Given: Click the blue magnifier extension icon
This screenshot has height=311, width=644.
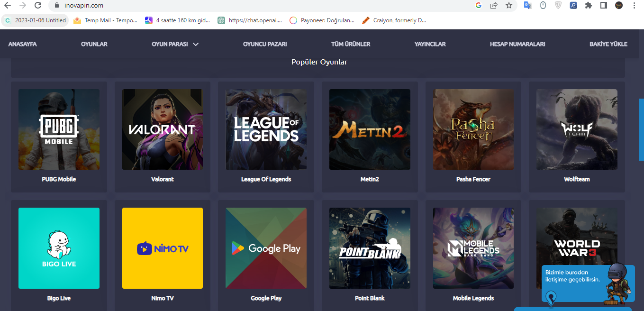Looking at the screenshot, I should (x=573, y=6).
